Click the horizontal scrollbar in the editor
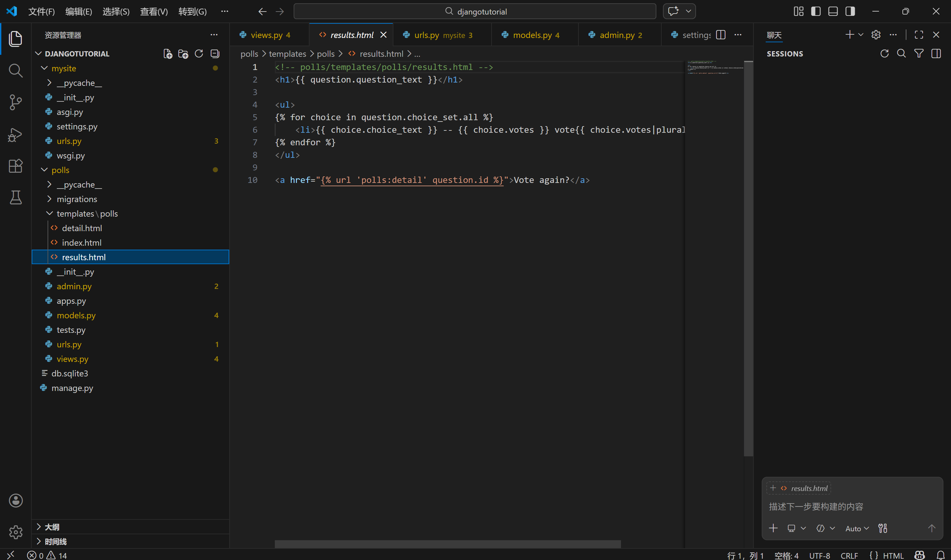The height and width of the screenshot is (560, 951). coord(447,544)
